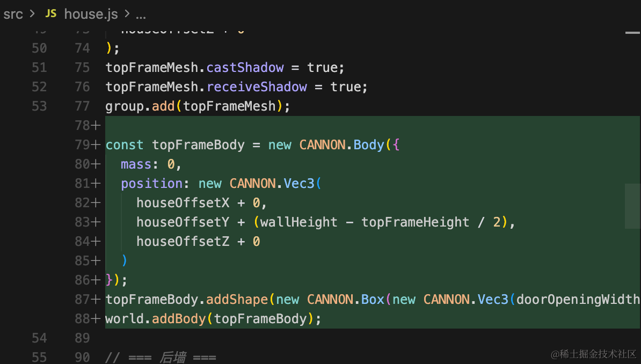This screenshot has height=364, width=641.
Task: Click the addBody method call on line 88
Action: point(179,318)
